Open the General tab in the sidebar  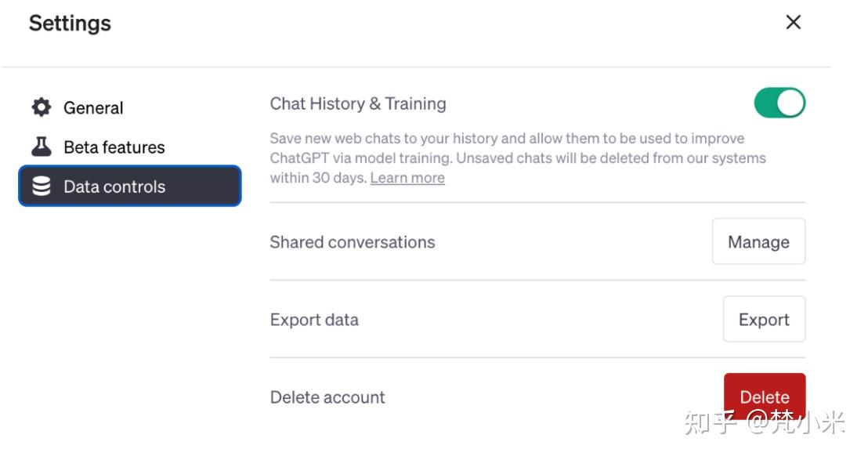click(x=93, y=107)
